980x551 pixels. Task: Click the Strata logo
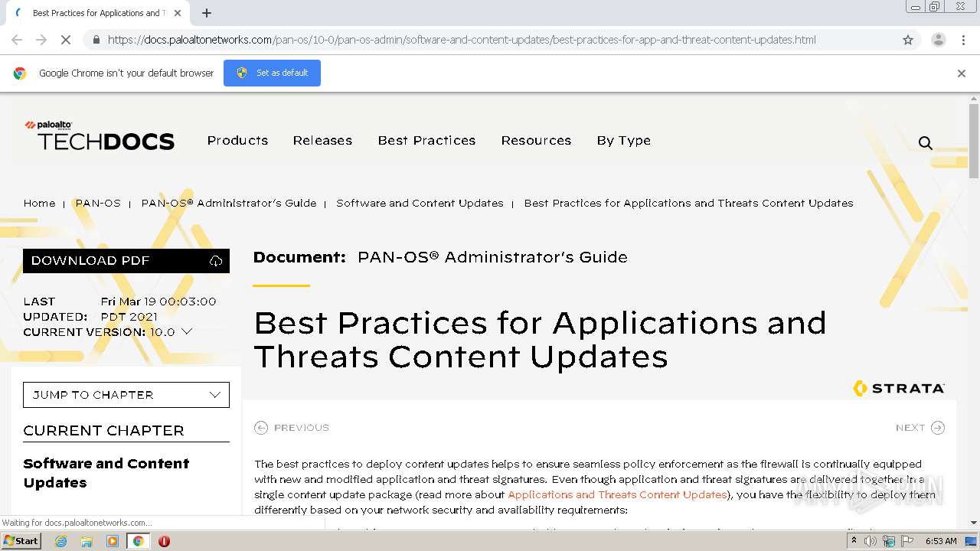(x=899, y=388)
